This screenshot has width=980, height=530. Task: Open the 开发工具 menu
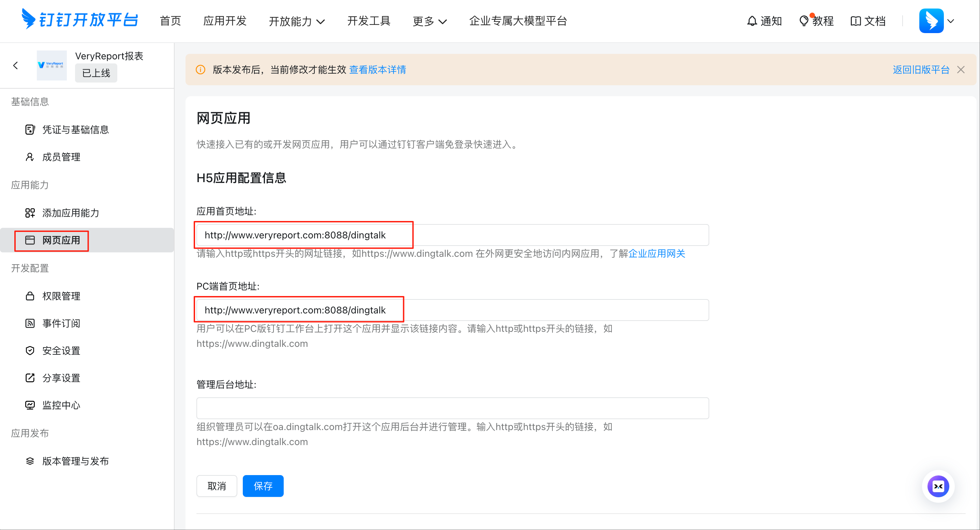pyautogui.click(x=369, y=21)
